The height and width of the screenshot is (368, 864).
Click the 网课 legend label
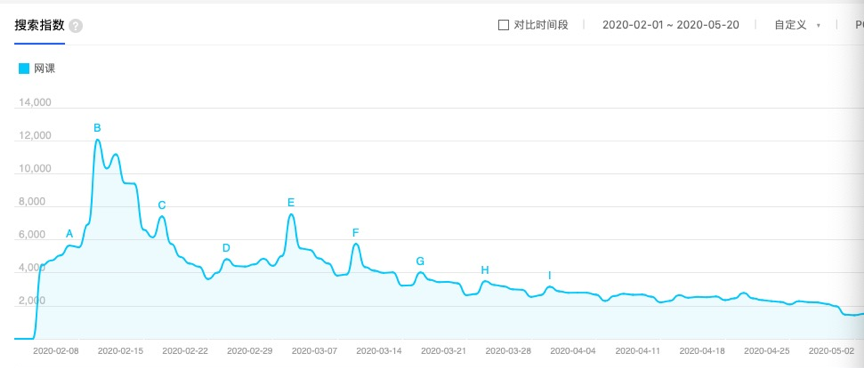click(45, 69)
